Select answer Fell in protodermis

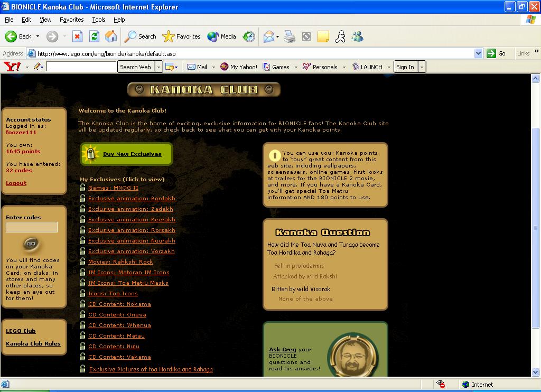(x=299, y=266)
